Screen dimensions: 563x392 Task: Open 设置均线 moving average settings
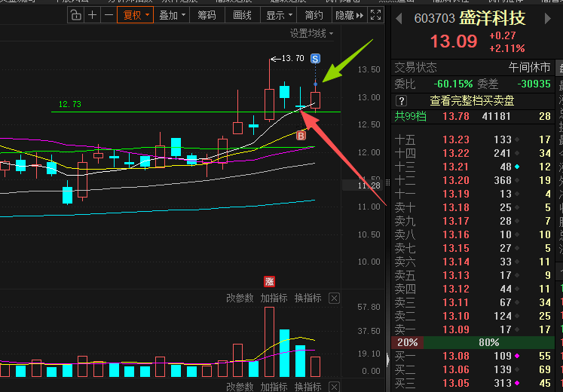point(312,34)
